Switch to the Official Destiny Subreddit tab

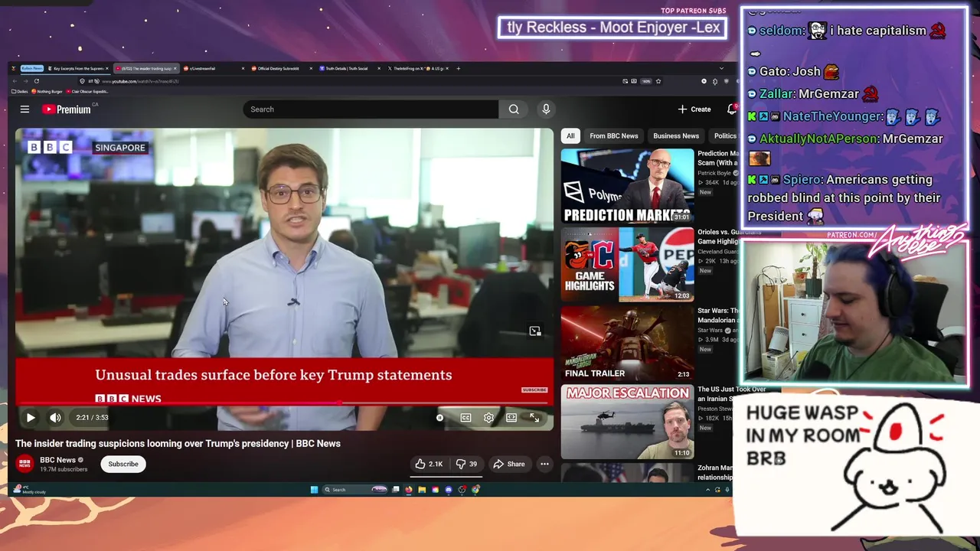pos(282,68)
